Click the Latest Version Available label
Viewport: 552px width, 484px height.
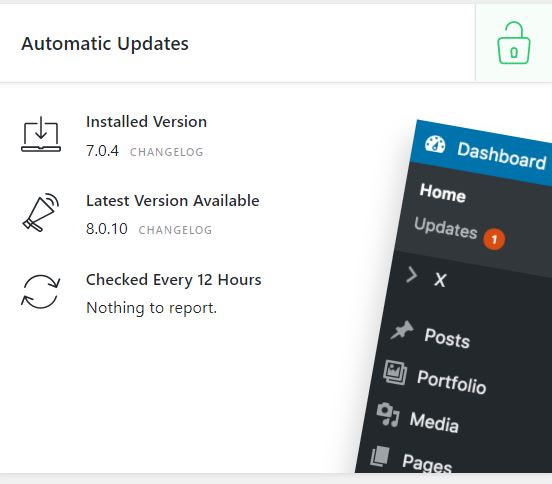173,201
